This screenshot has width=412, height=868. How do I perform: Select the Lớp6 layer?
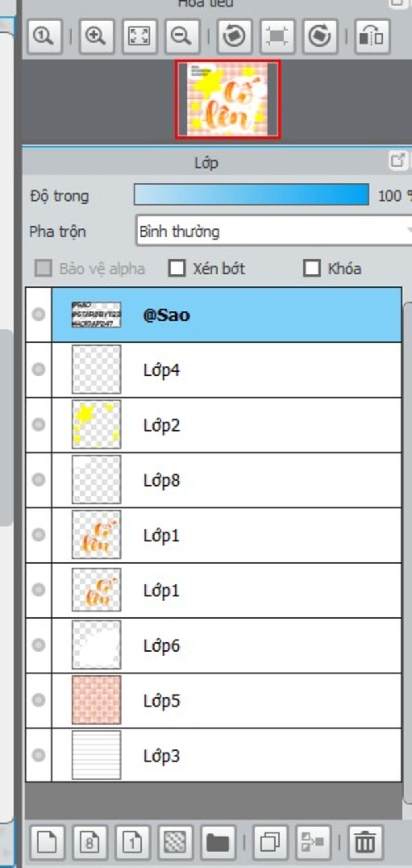coord(225,646)
